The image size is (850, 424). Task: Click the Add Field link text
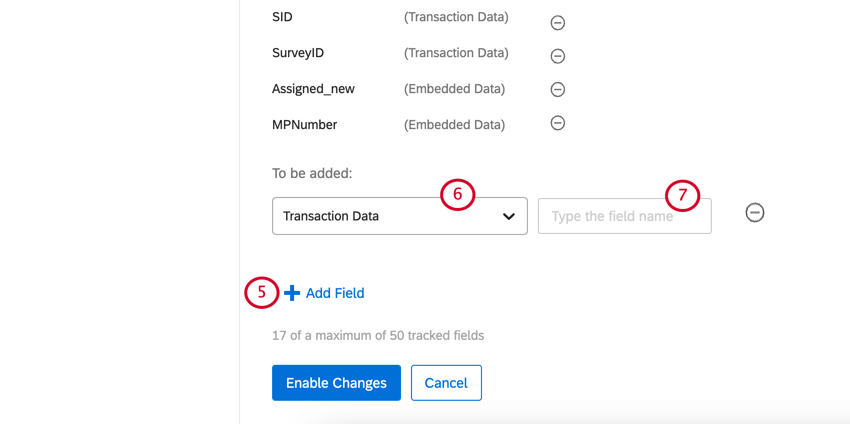click(x=335, y=293)
